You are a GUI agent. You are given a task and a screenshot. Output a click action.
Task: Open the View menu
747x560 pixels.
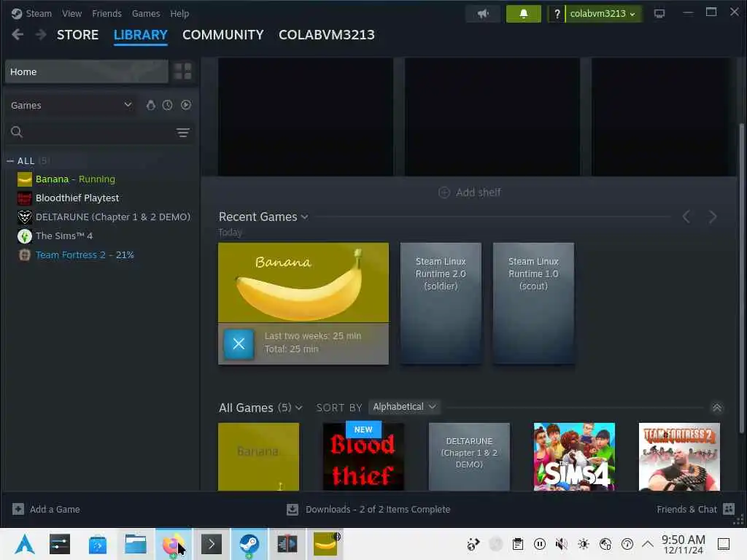(x=71, y=13)
